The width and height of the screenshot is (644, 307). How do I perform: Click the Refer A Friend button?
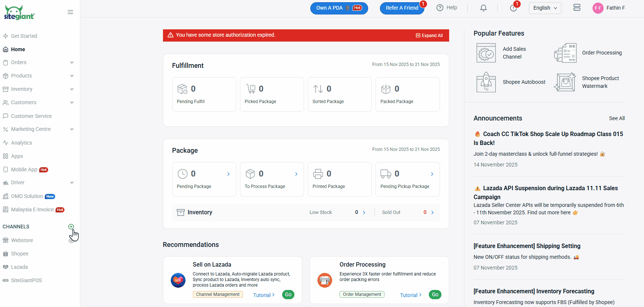(402, 8)
